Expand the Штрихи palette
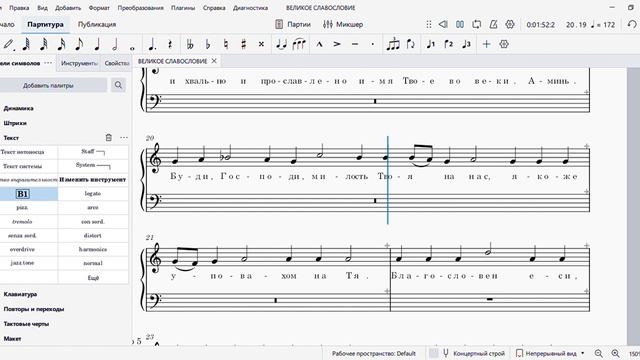Viewport: 640px width, 360px height. [x=15, y=123]
